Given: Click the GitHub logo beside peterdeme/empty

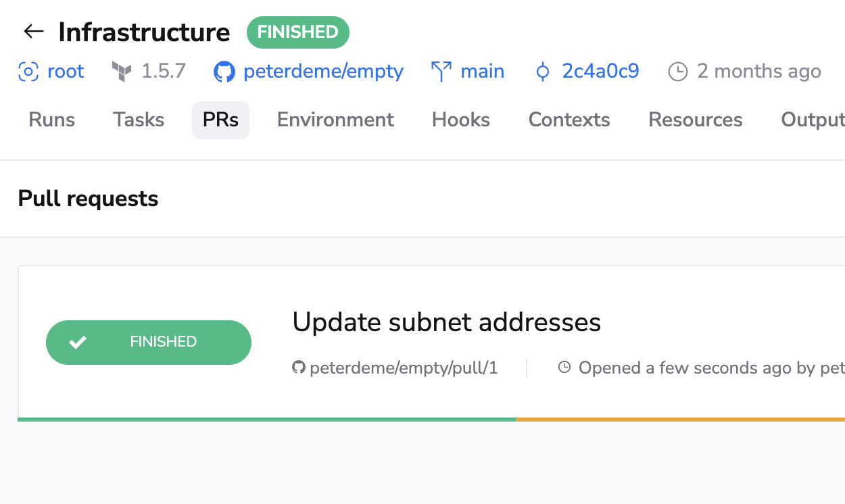Looking at the screenshot, I should pos(224,72).
